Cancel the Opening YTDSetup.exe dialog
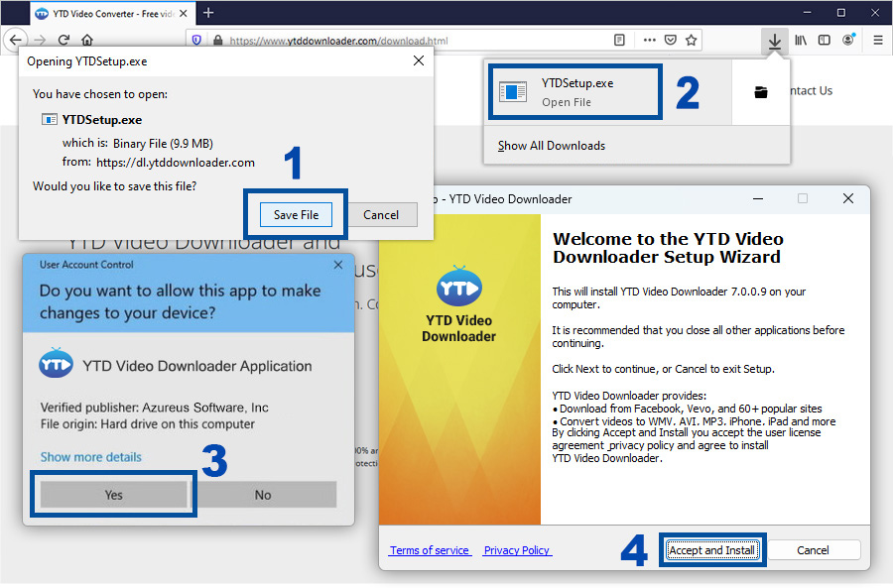Image resolution: width=893 pixels, height=588 pixels. 381,214
